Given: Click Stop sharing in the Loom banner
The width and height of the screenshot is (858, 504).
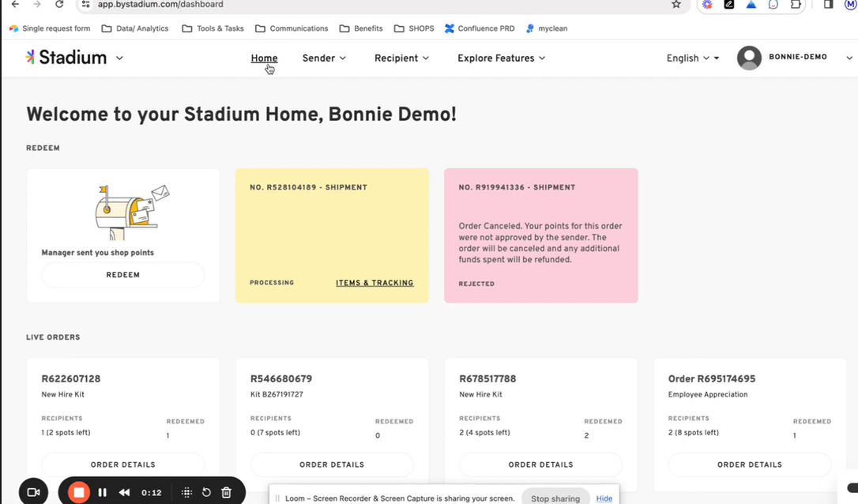Looking at the screenshot, I should [x=555, y=498].
